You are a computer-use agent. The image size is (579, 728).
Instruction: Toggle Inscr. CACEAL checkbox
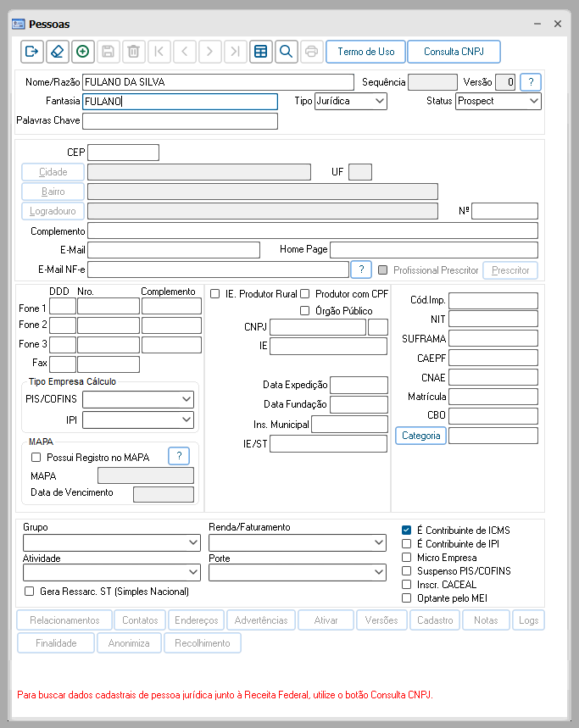click(x=406, y=585)
